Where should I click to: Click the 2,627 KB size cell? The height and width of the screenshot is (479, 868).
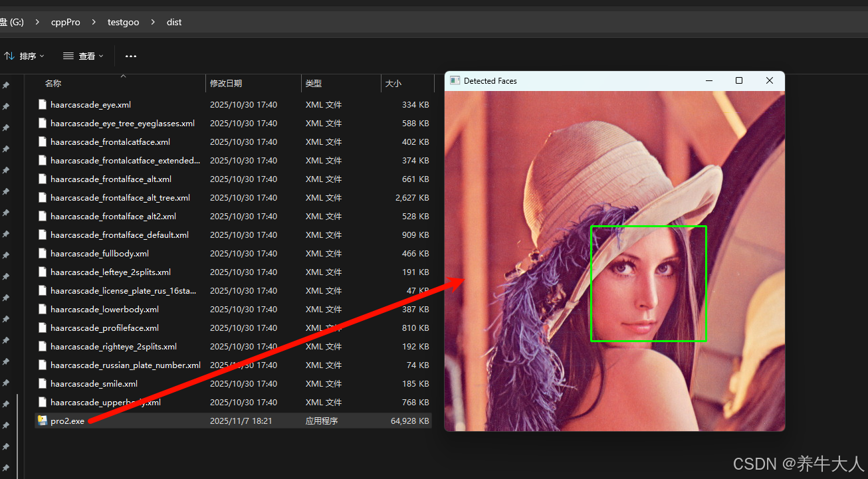[412, 198]
